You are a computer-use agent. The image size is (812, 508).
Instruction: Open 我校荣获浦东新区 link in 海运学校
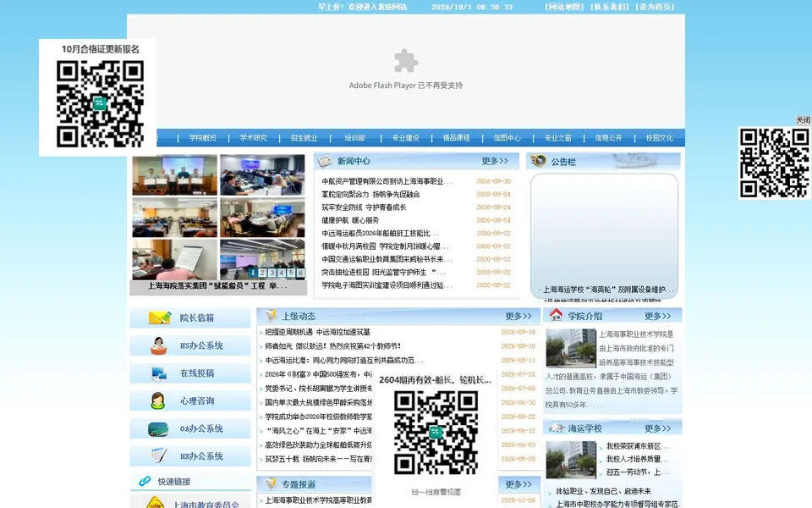point(638,446)
